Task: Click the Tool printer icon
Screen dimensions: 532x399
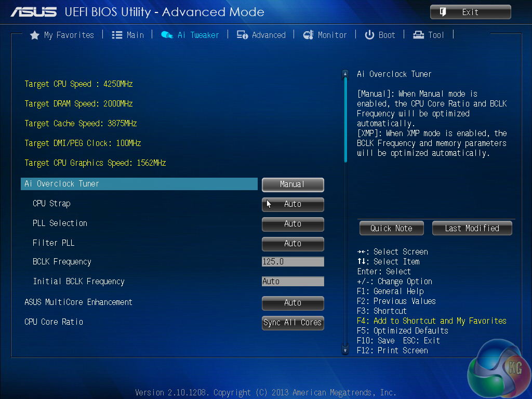Action: [418, 35]
